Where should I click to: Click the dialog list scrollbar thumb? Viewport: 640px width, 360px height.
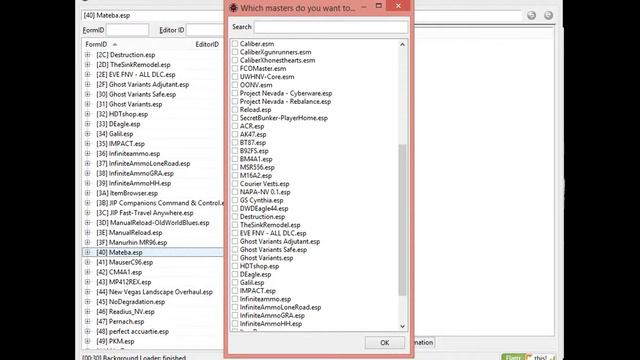[x=402, y=220]
